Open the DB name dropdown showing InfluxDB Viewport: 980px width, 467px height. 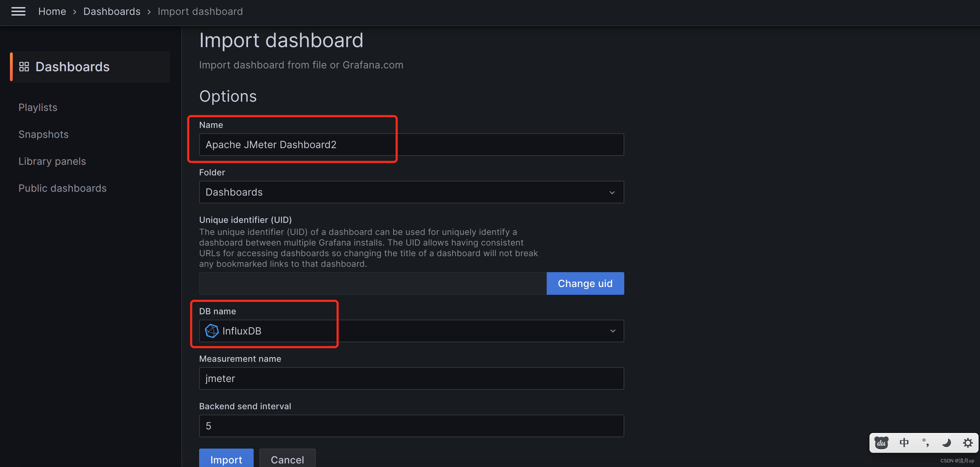pos(411,331)
